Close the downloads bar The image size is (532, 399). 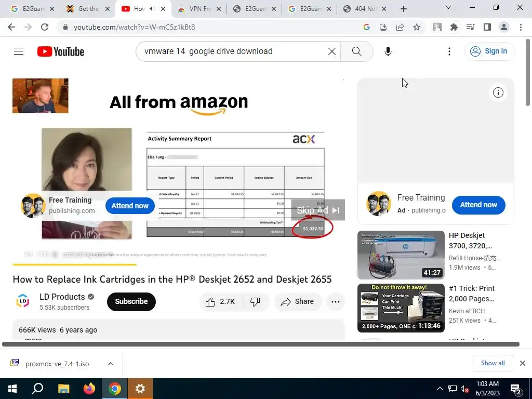pyautogui.click(x=523, y=363)
